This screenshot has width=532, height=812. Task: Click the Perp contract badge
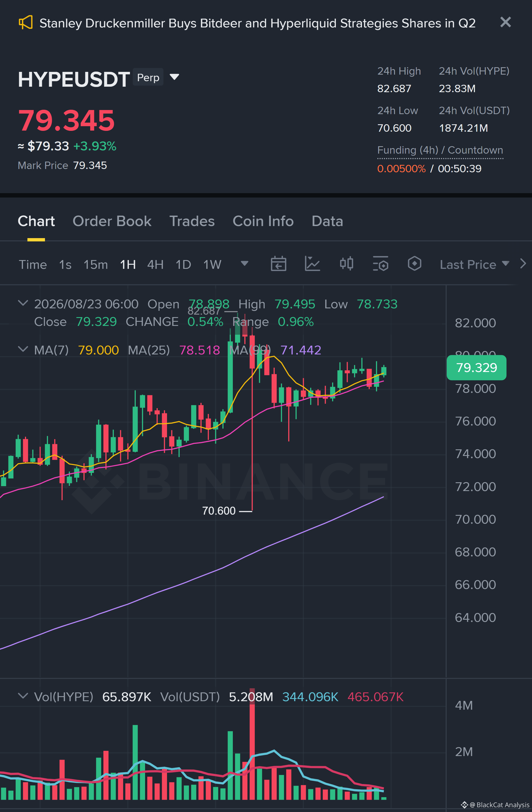coord(148,77)
